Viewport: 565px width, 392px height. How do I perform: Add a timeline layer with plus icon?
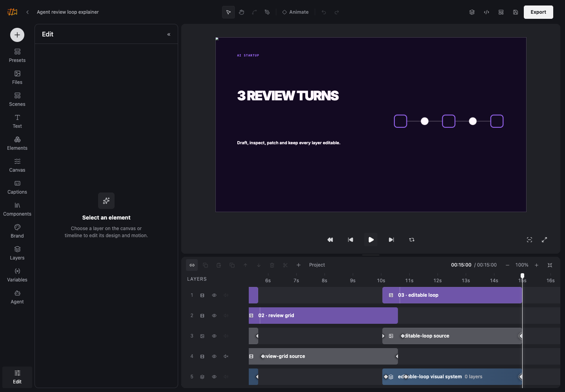tap(299, 265)
